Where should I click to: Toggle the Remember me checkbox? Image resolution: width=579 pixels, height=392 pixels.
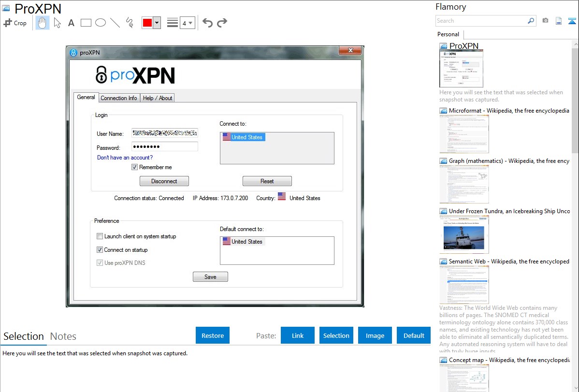pyautogui.click(x=134, y=167)
